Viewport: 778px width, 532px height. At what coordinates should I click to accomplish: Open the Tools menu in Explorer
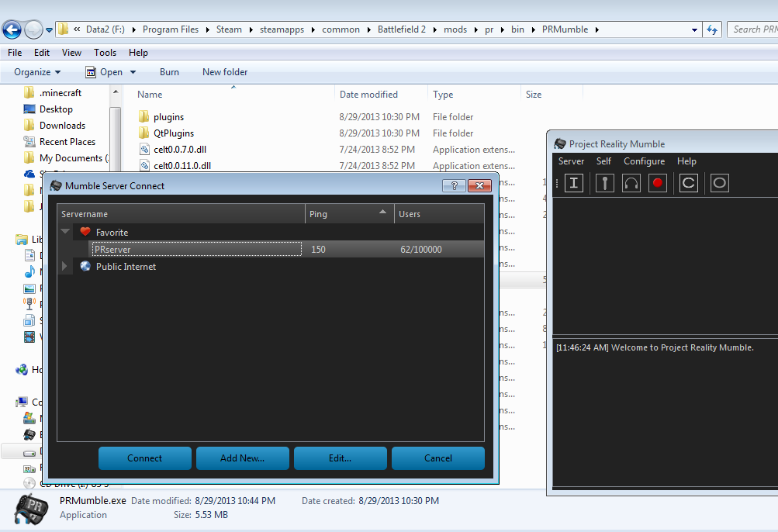click(x=105, y=53)
